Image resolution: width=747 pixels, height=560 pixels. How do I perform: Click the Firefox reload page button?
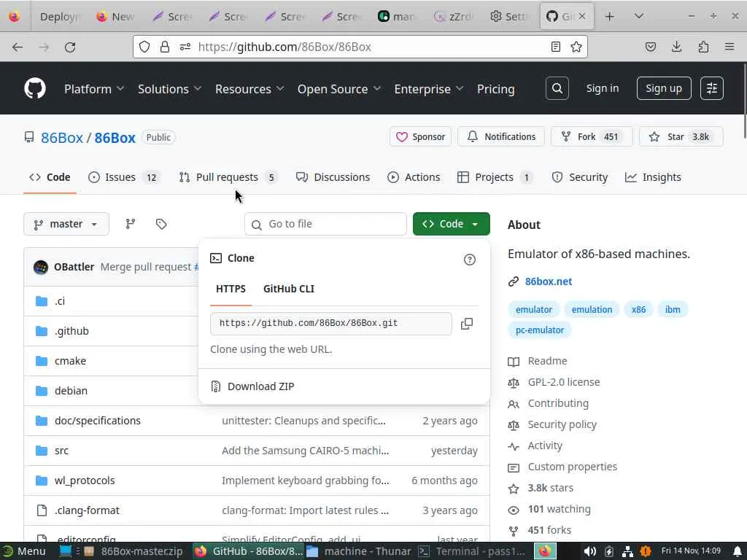pyautogui.click(x=70, y=47)
